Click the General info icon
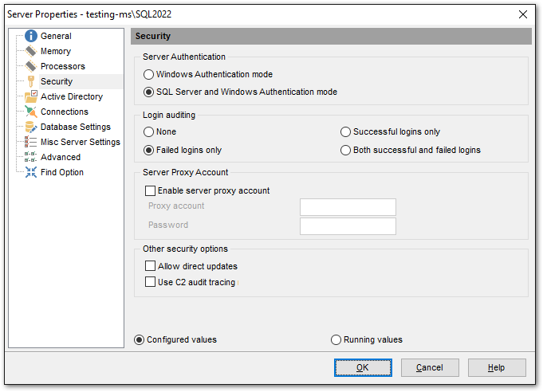This screenshot has height=392, width=543. tap(31, 36)
